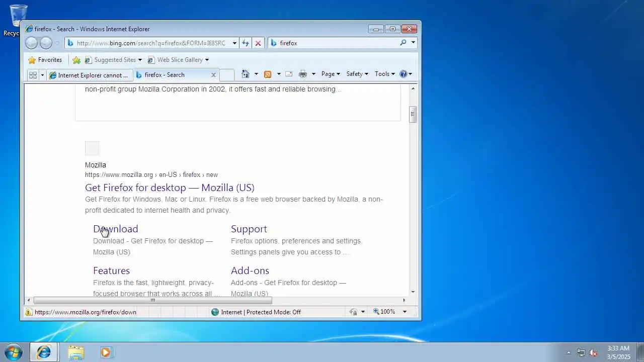644x362 pixels.
Task: Click the Read Mail envelope icon
Action: tap(289, 74)
